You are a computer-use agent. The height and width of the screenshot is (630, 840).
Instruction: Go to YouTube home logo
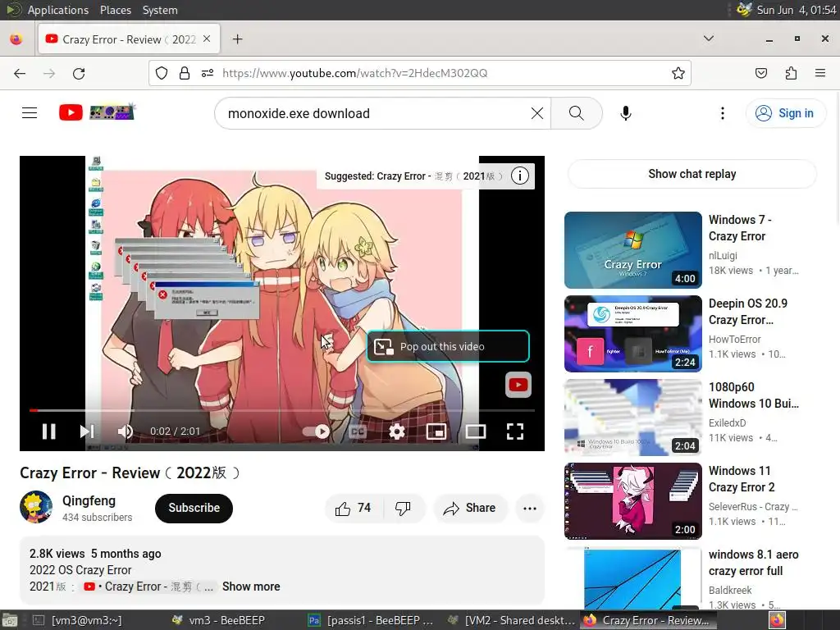97,112
